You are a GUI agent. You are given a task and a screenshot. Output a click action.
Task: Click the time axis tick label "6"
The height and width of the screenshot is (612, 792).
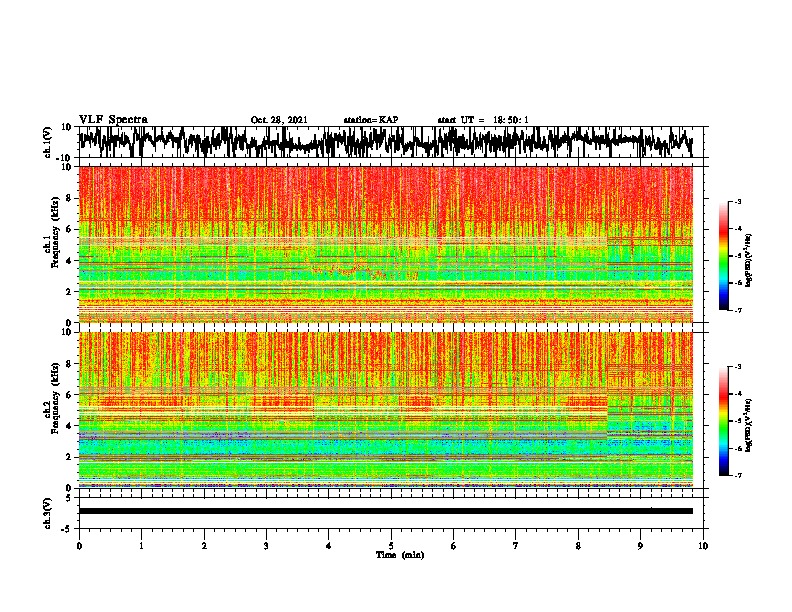tap(454, 546)
